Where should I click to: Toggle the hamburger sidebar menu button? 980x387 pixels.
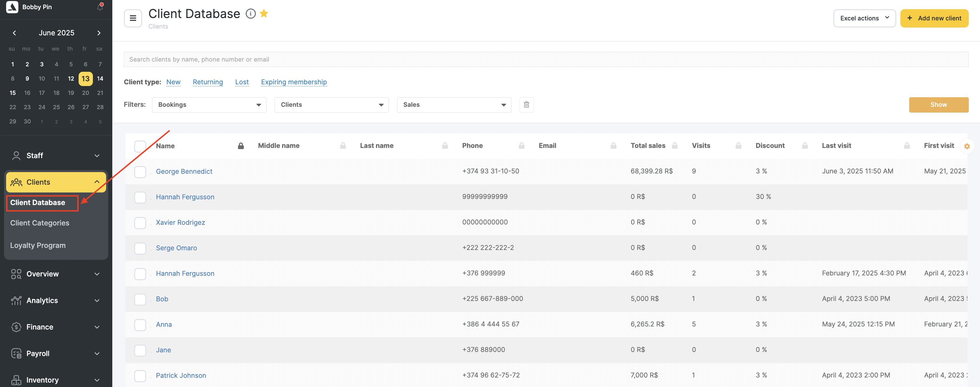coord(133,18)
